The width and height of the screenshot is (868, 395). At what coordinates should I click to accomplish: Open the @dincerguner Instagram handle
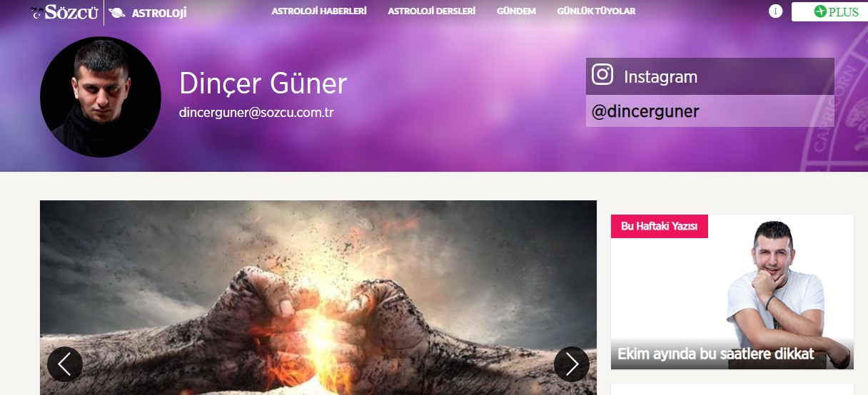point(645,111)
